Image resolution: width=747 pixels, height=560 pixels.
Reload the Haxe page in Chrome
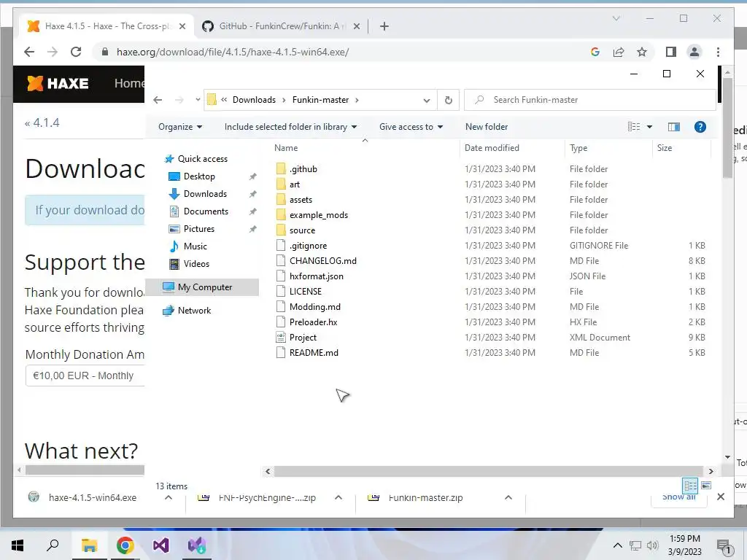(76, 52)
